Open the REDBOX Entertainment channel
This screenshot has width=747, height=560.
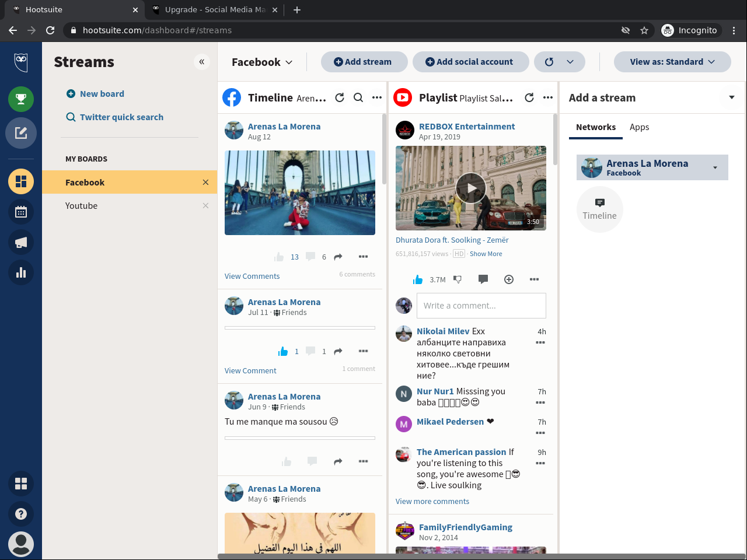[x=467, y=127]
